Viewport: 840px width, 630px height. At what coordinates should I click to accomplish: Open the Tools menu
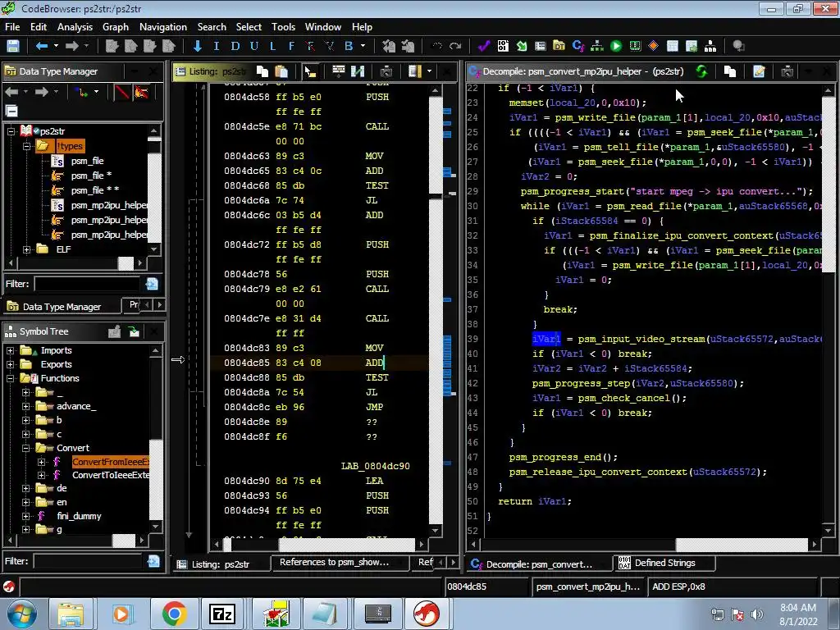(x=283, y=27)
